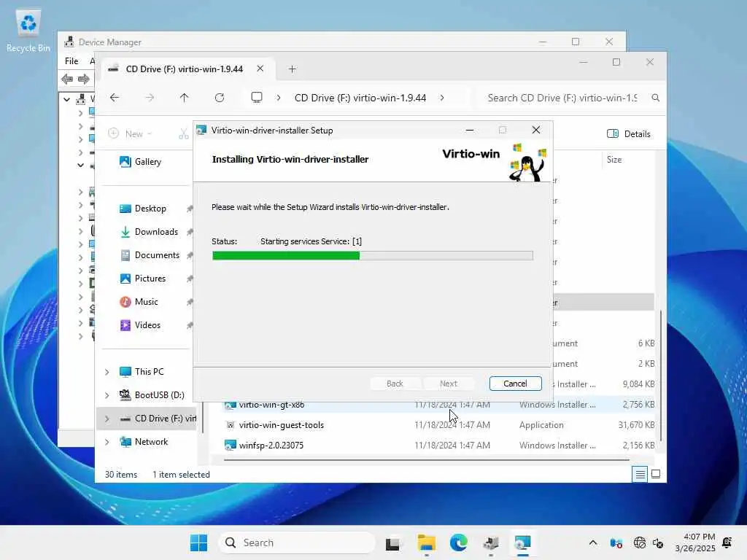Viewport: 747px width, 560px height.
Task: Launch Microsoft Edge from the taskbar
Action: [458, 542]
